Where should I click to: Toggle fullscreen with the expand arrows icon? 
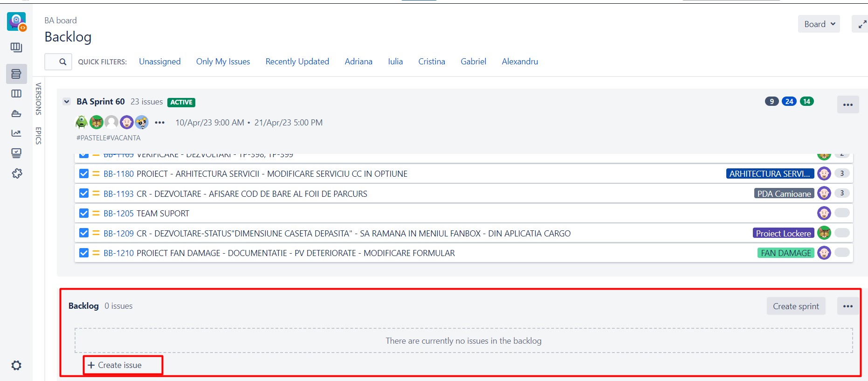pyautogui.click(x=861, y=24)
